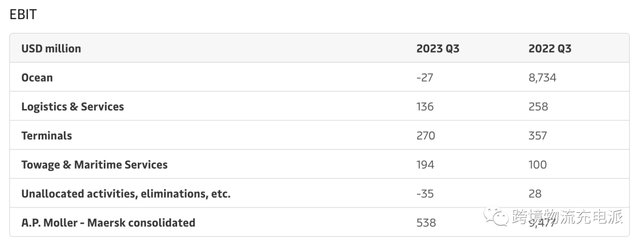This screenshot has height=245, width=644.
Task: Click the 2023 Q3 column header
Action: click(x=438, y=48)
